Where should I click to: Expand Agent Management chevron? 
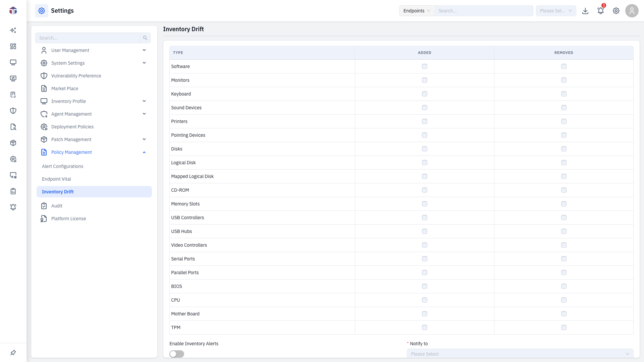[144, 114]
